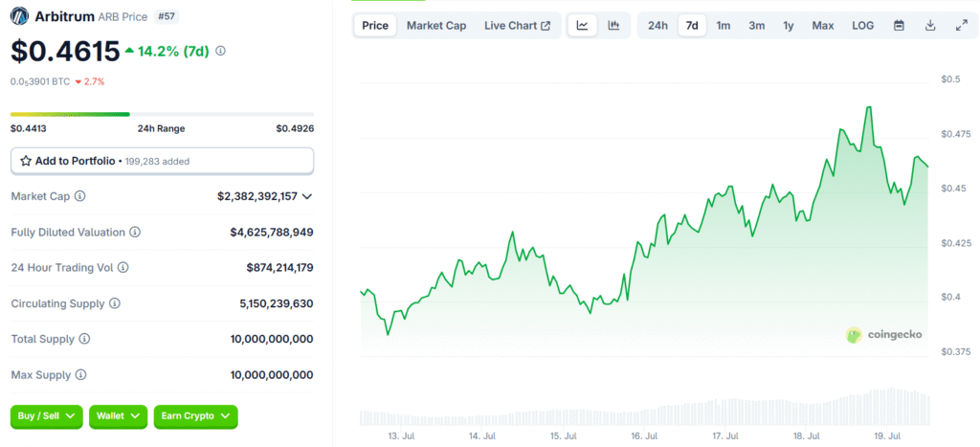The height and width of the screenshot is (447, 980).
Task: Click the $0.4615 price value
Action: click(x=65, y=52)
